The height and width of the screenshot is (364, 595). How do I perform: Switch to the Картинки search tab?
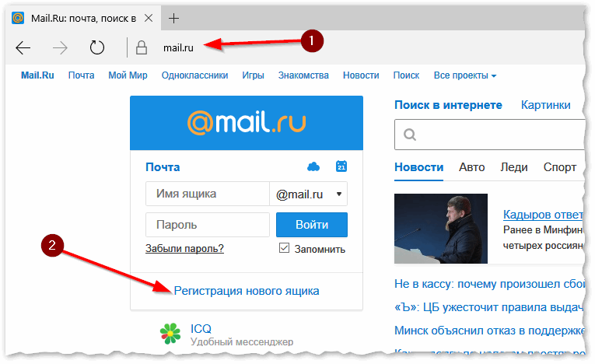[545, 105]
